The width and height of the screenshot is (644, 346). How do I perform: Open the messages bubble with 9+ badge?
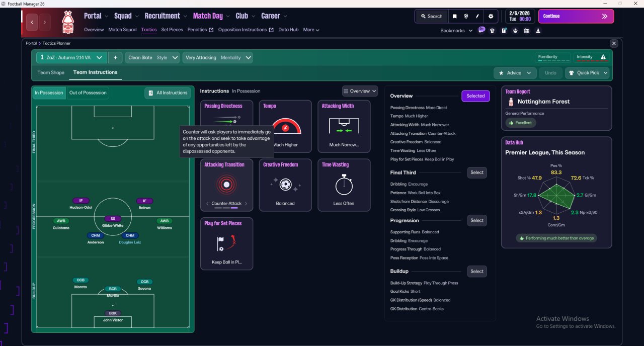481,30
